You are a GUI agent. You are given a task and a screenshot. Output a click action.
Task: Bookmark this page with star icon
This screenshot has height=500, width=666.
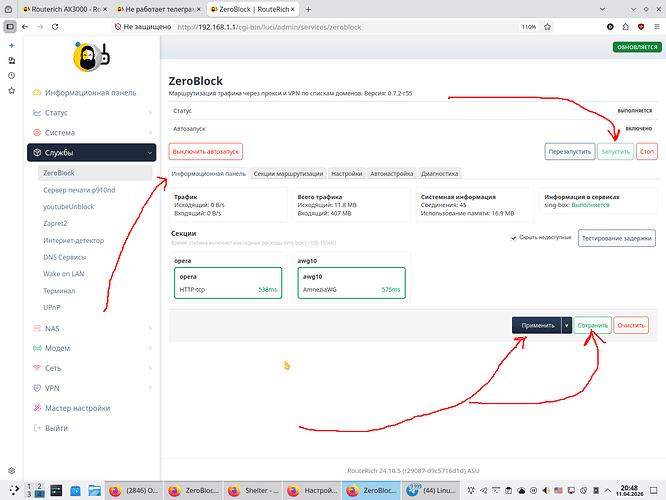pos(547,27)
